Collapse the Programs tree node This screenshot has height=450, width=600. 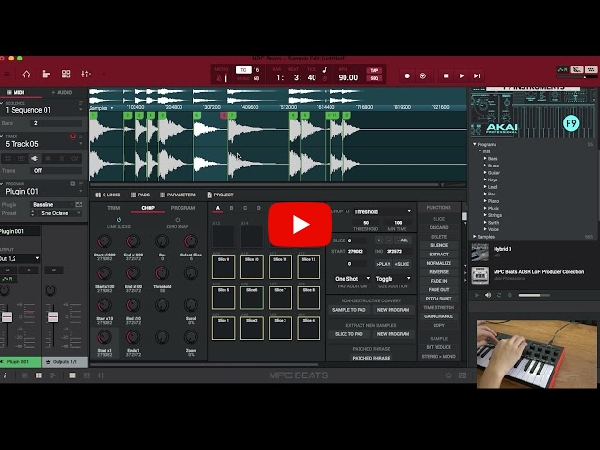pyautogui.click(x=475, y=144)
